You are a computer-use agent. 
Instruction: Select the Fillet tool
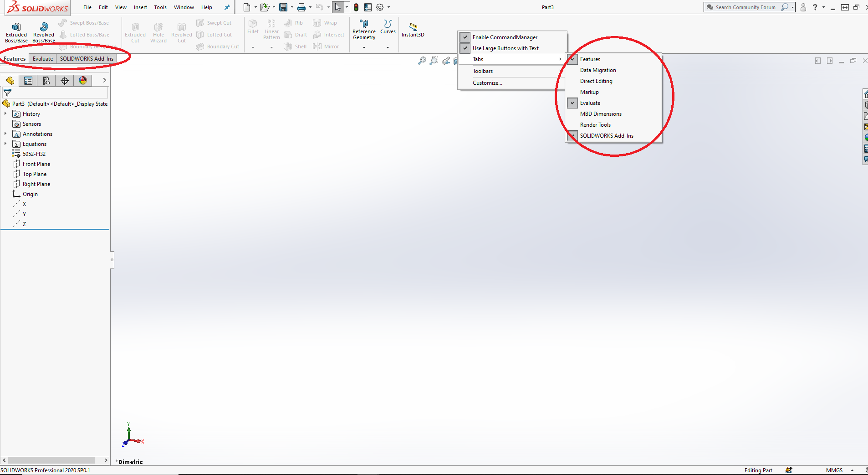click(253, 28)
